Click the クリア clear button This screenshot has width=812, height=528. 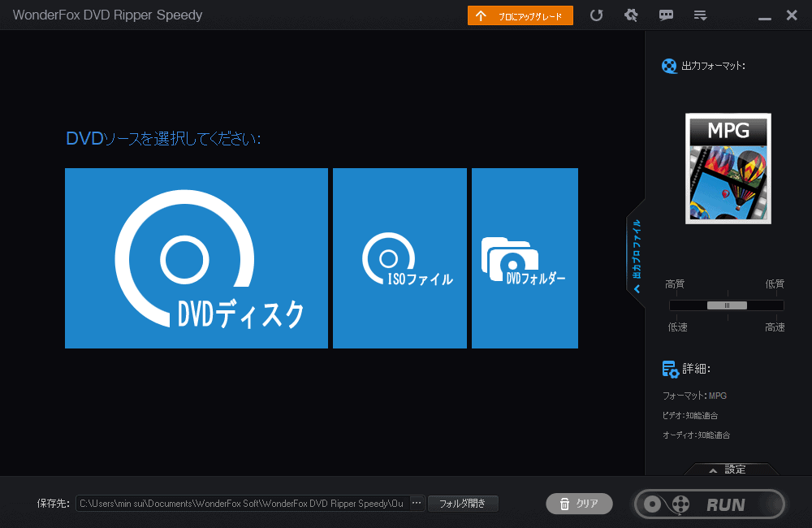tap(579, 504)
